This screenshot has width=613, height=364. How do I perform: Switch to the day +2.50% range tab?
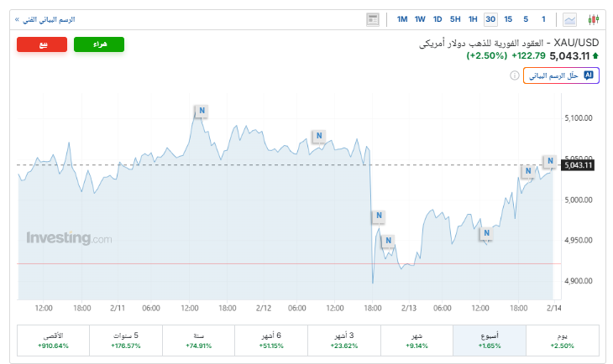click(562, 340)
